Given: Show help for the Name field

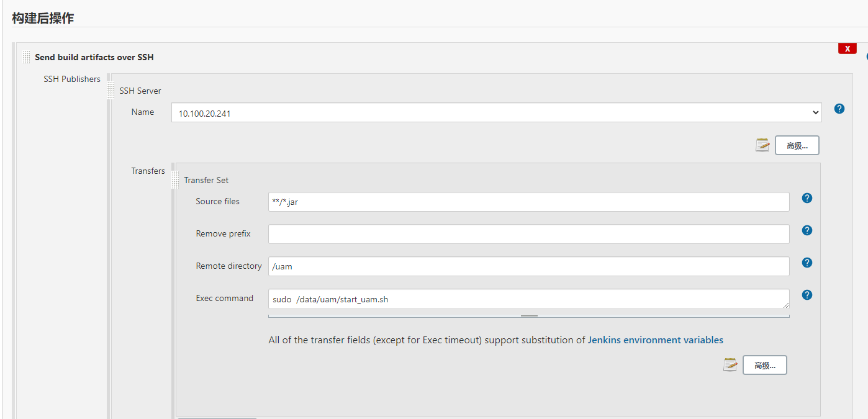Looking at the screenshot, I should click(839, 109).
